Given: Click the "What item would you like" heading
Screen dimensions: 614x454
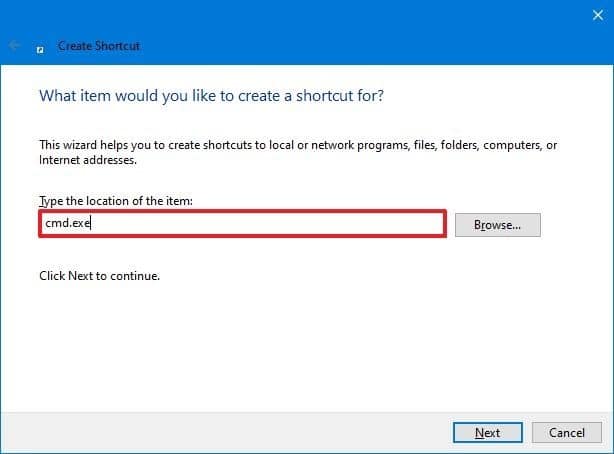Looking at the screenshot, I should (x=211, y=96).
